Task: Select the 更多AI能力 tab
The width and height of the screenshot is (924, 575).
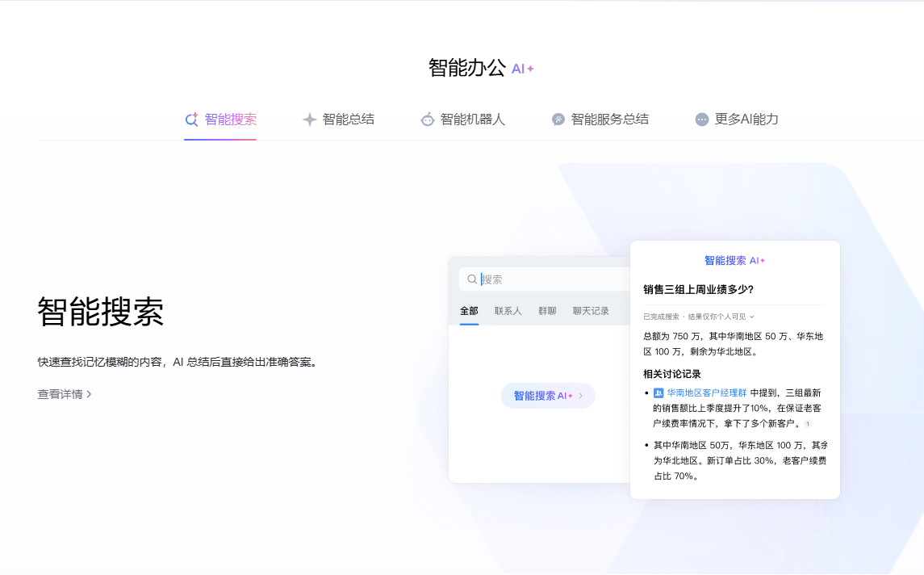Action: pyautogui.click(x=737, y=120)
